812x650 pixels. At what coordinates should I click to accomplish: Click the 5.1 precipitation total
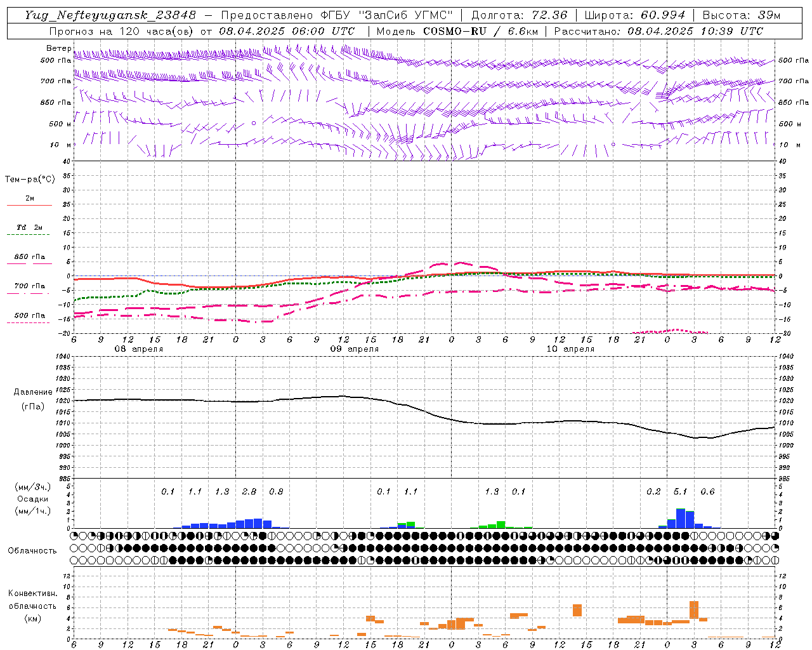pos(680,492)
